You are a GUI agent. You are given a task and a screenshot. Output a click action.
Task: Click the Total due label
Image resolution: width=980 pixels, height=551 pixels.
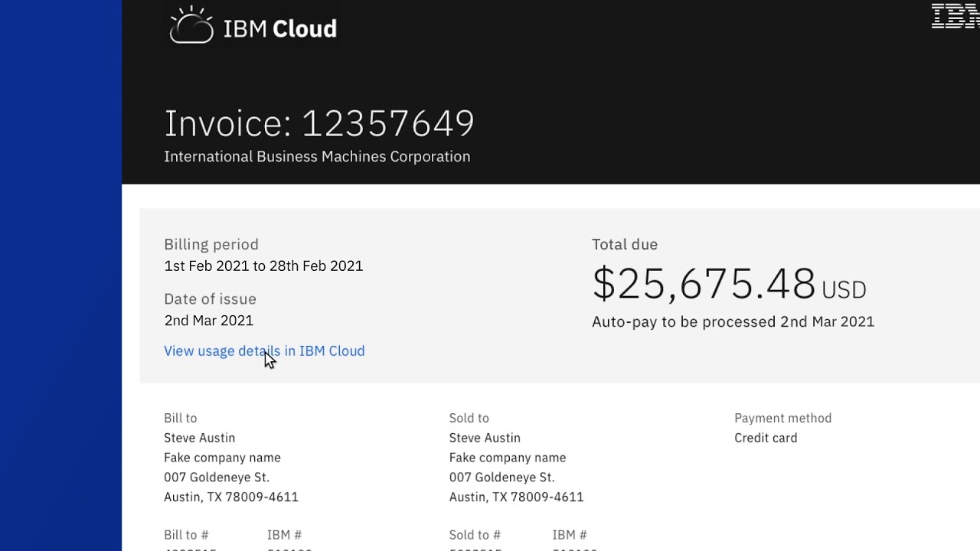pyautogui.click(x=625, y=244)
